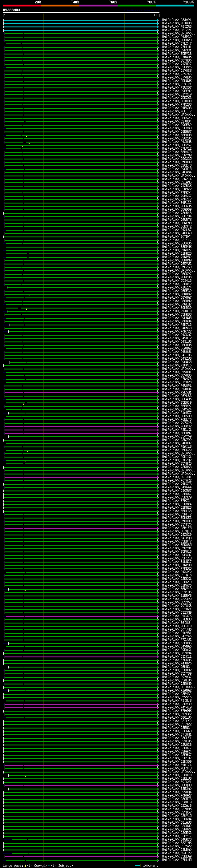The height and width of the screenshot is (868, 197).
Task: Select label UniRef100_Q2LPX6
Action: [x=176, y=67]
